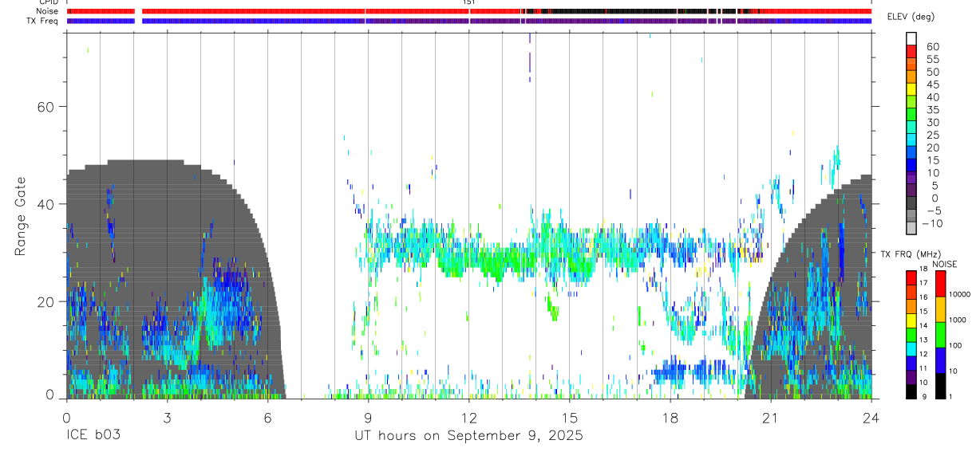Click the Range Gate tick label '20'
This screenshot has width=980, height=452.
tap(44, 301)
